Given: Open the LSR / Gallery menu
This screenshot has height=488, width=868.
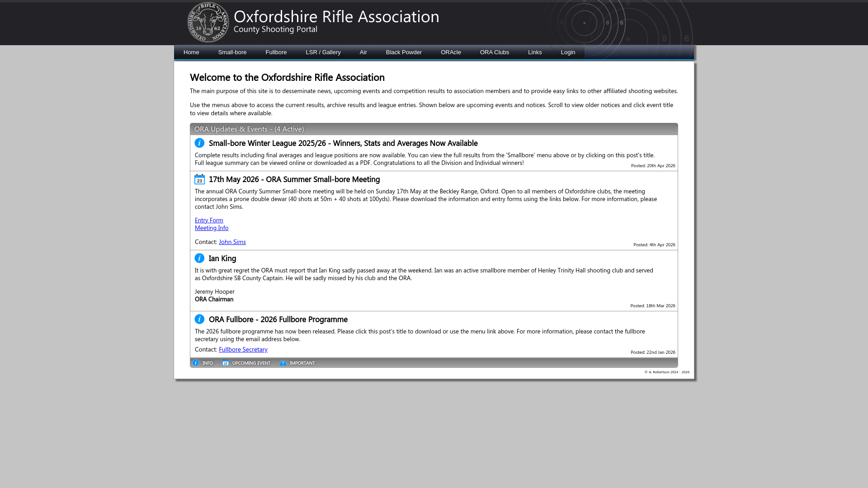Looking at the screenshot, I should click(323, 52).
